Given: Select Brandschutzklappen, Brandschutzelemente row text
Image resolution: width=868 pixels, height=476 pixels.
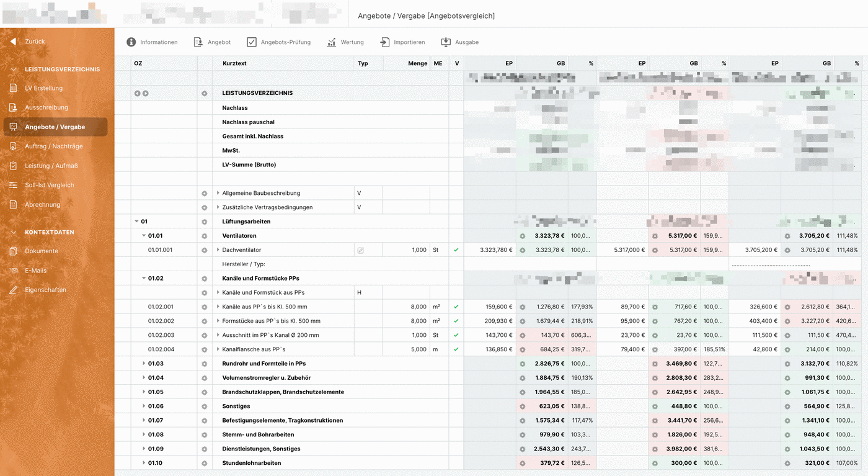Looking at the screenshot, I should (283, 392).
